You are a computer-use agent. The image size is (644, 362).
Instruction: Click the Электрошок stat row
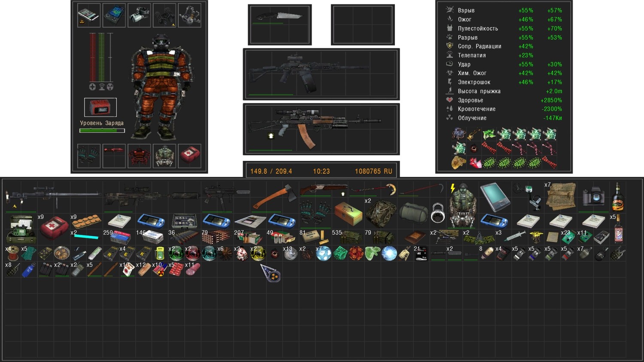pos(504,82)
